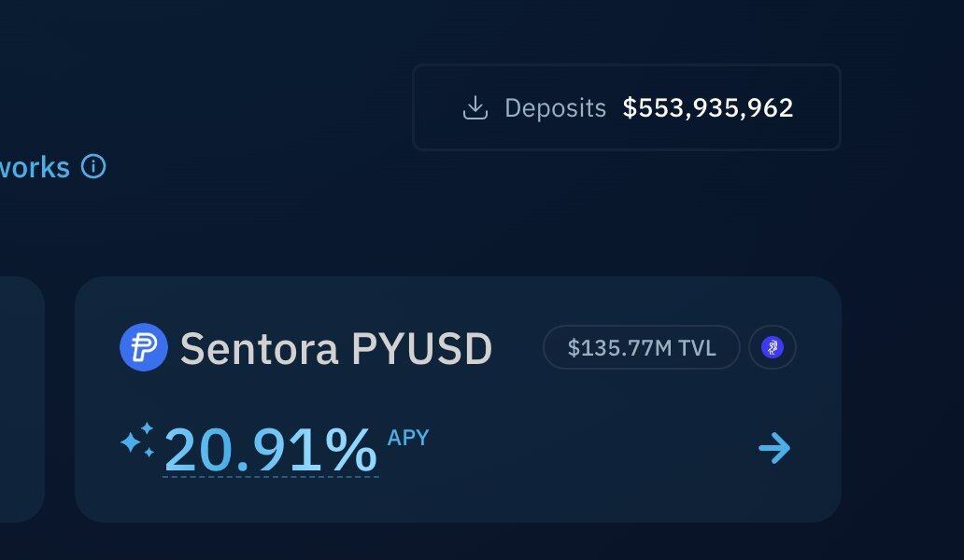
Task: Select the $553,935,962 deposits total
Action: (x=708, y=108)
